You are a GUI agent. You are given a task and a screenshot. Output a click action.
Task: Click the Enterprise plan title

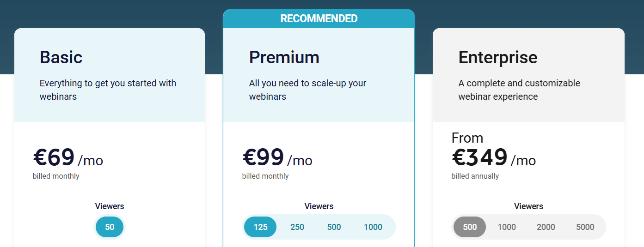(497, 57)
